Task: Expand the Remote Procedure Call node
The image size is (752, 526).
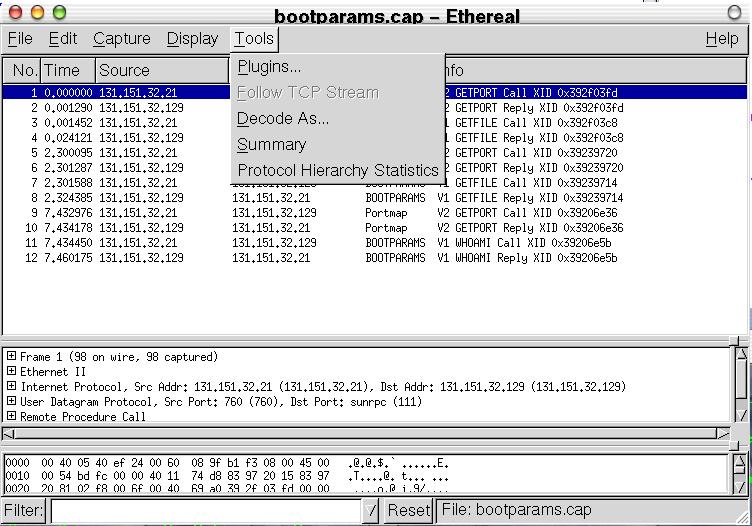Action: click(x=11, y=416)
